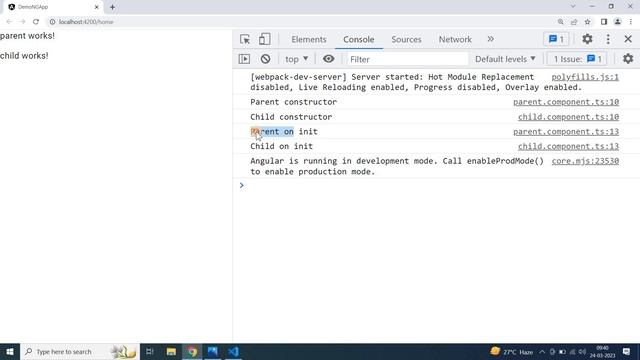This screenshot has width=640, height=360.
Task: Open the weather widget showing 27°C Haze
Action: pyautogui.click(x=512, y=351)
